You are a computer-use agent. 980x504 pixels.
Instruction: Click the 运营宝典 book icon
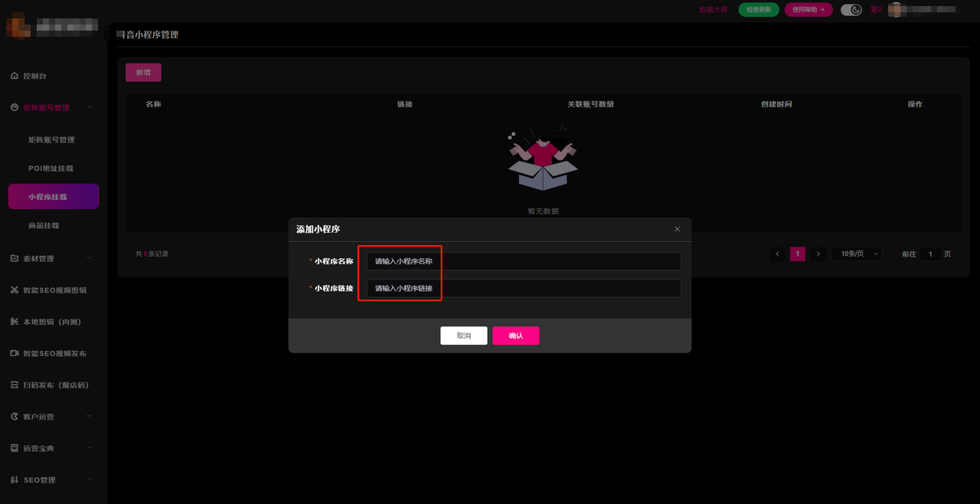[x=15, y=448]
